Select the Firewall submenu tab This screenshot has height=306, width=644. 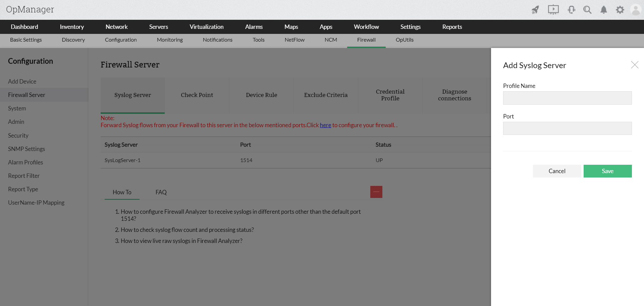pos(366,40)
